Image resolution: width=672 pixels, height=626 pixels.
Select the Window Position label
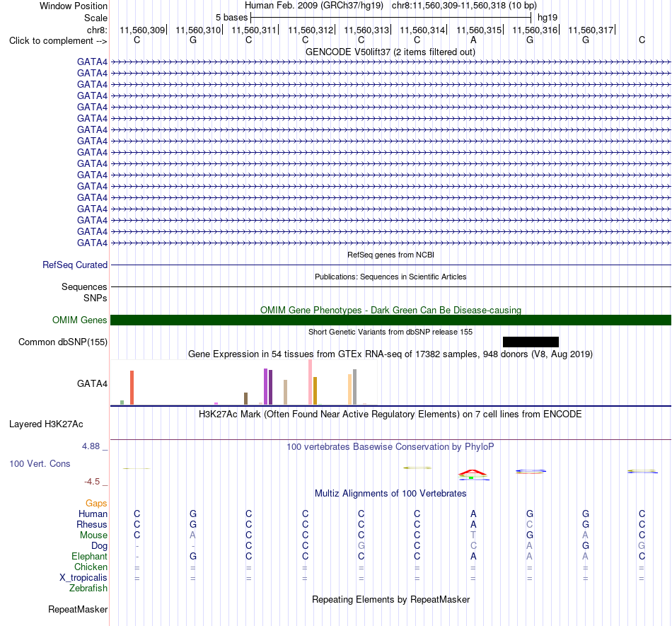(74, 6)
